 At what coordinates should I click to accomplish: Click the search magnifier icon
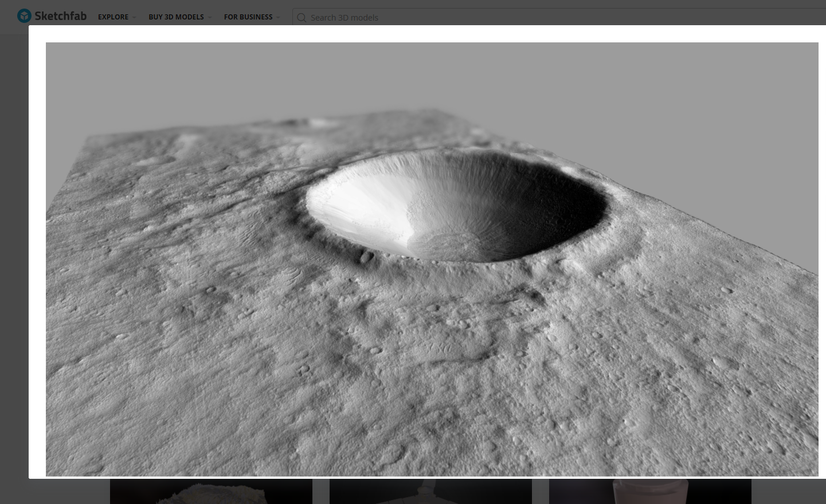pyautogui.click(x=302, y=18)
